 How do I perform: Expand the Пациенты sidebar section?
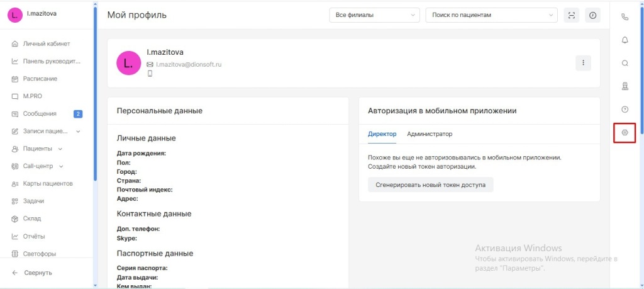(x=38, y=149)
